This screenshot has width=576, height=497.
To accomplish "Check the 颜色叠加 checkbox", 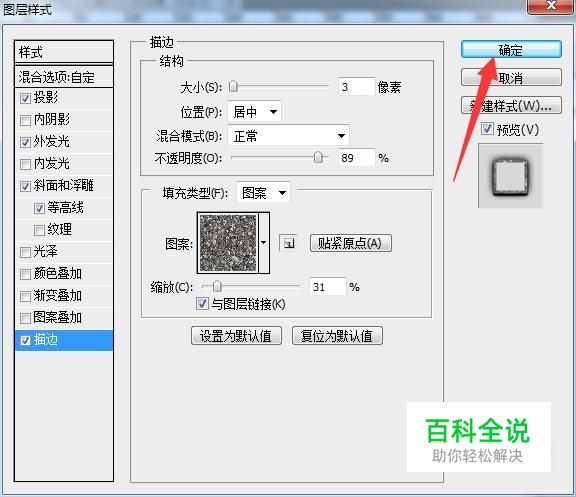I will coord(25,274).
